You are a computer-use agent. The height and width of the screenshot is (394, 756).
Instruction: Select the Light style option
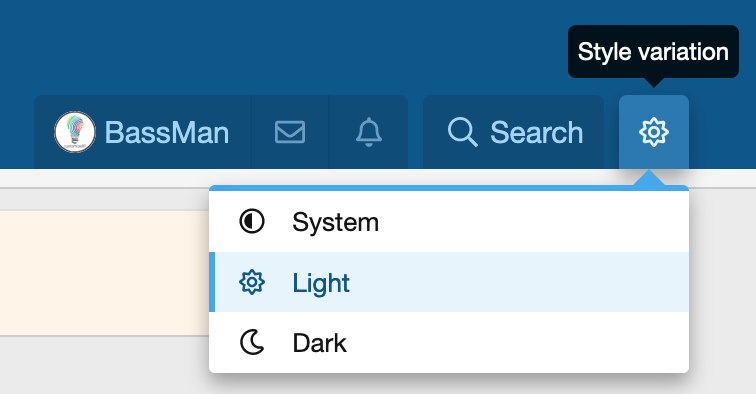click(449, 282)
